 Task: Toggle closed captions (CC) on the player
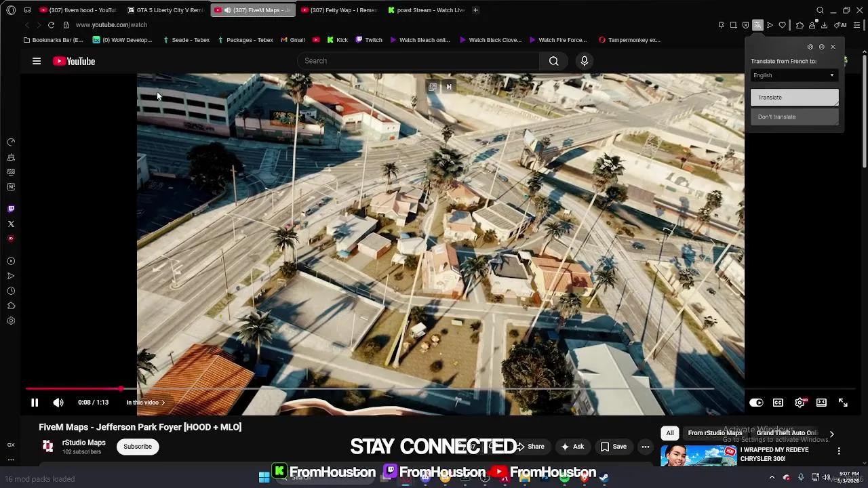coord(778,403)
